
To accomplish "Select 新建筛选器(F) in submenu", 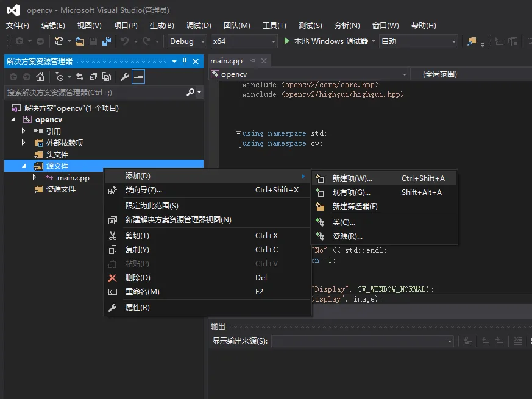I will pyautogui.click(x=385, y=207).
